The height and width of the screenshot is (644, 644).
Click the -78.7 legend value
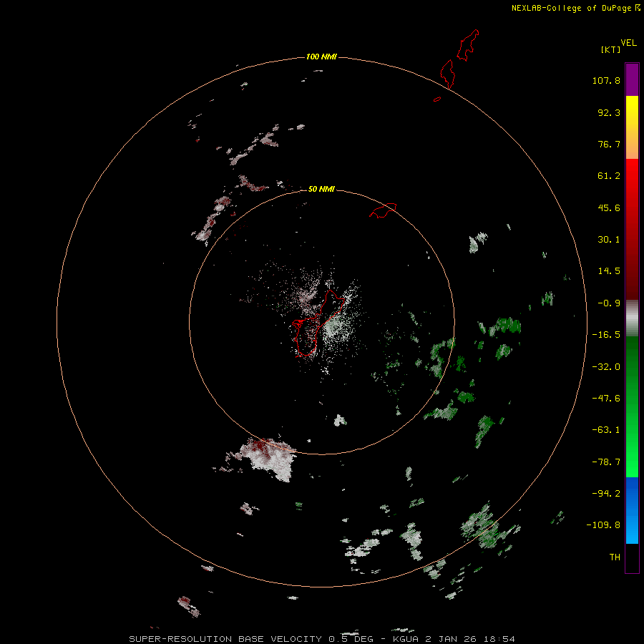click(x=606, y=462)
